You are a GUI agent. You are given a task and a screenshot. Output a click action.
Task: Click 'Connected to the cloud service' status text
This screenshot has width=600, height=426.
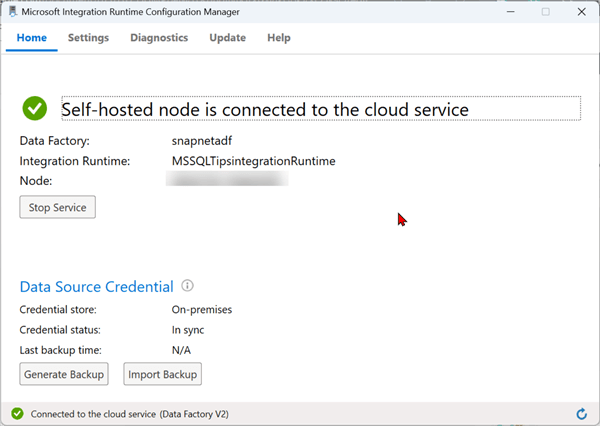pos(130,414)
